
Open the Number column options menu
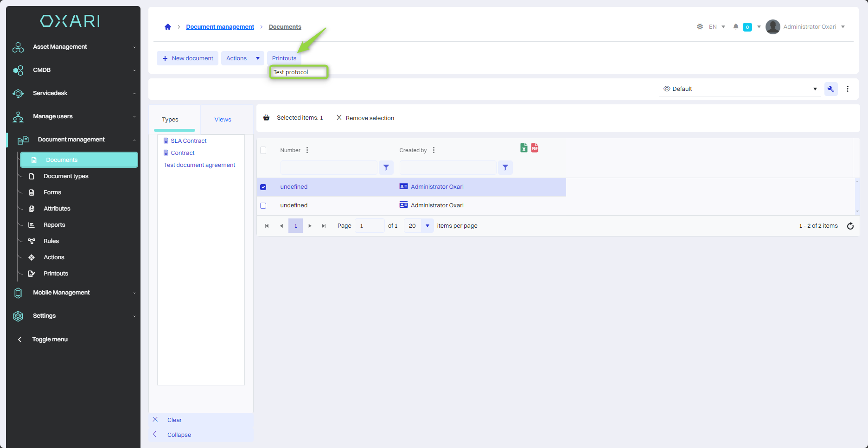(x=307, y=150)
